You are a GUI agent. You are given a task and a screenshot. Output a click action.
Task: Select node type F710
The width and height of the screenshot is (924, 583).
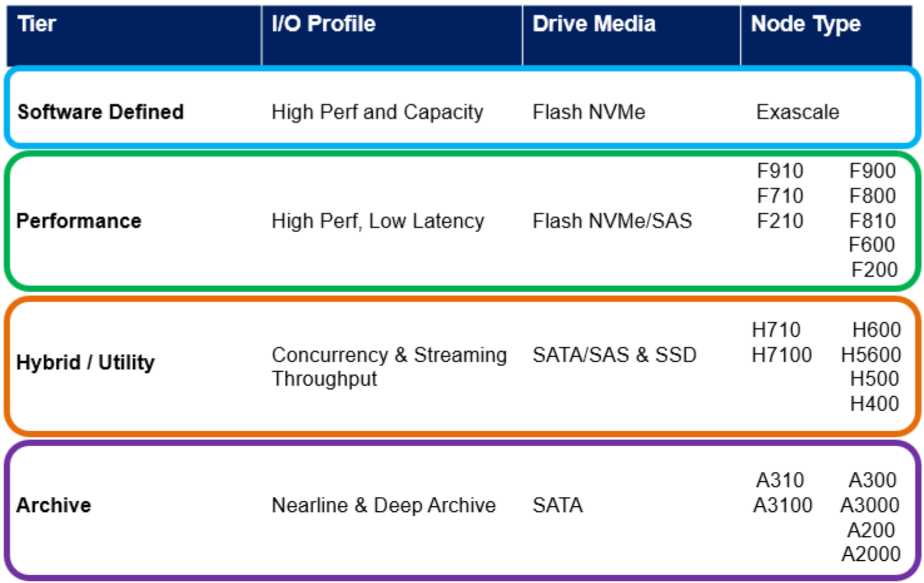coord(780,196)
